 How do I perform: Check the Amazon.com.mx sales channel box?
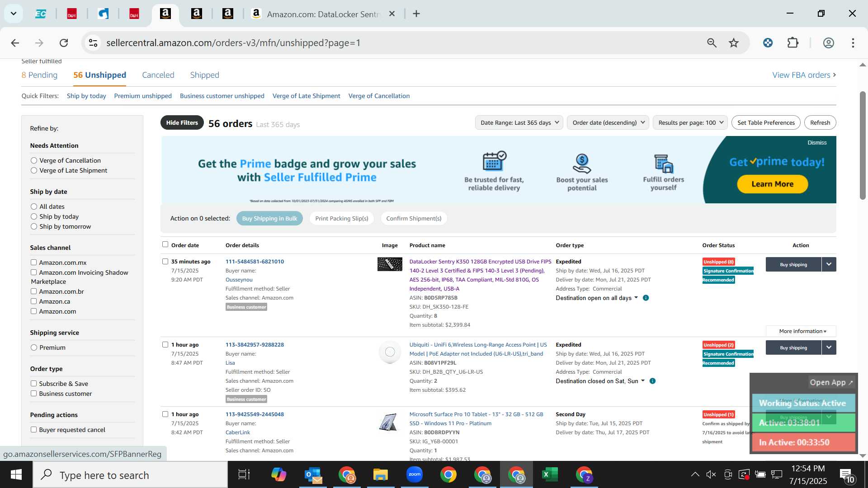pyautogui.click(x=34, y=263)
